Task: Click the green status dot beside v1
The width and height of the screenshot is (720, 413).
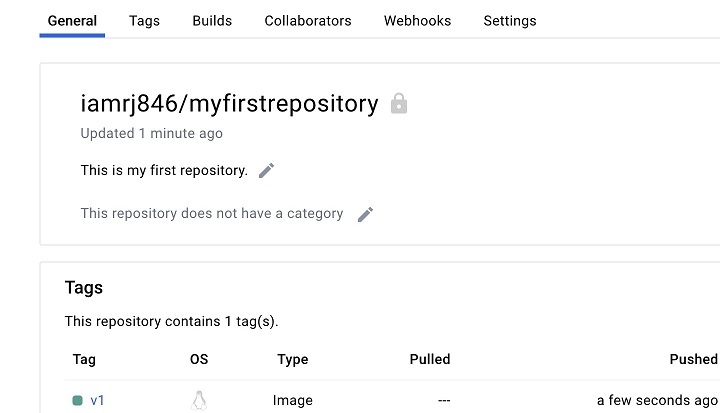Action: (77, 401)
